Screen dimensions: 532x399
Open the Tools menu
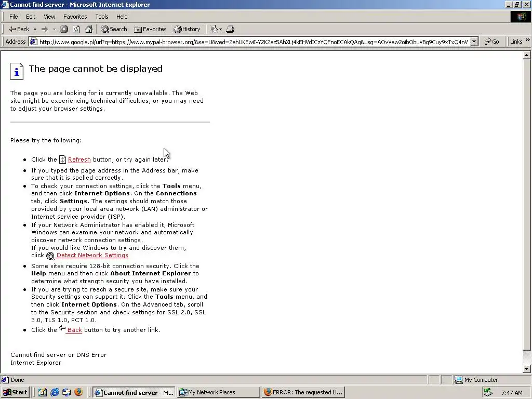101,17
